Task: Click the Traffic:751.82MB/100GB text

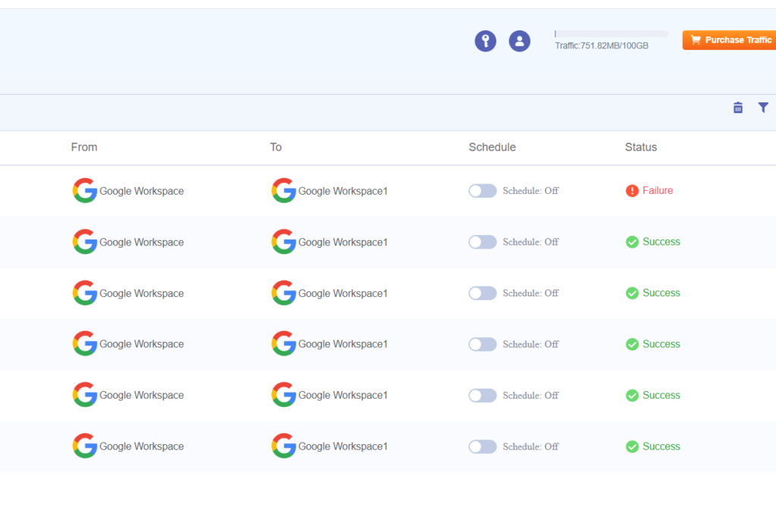Action: pyautogui.click(x=601, y=45)
